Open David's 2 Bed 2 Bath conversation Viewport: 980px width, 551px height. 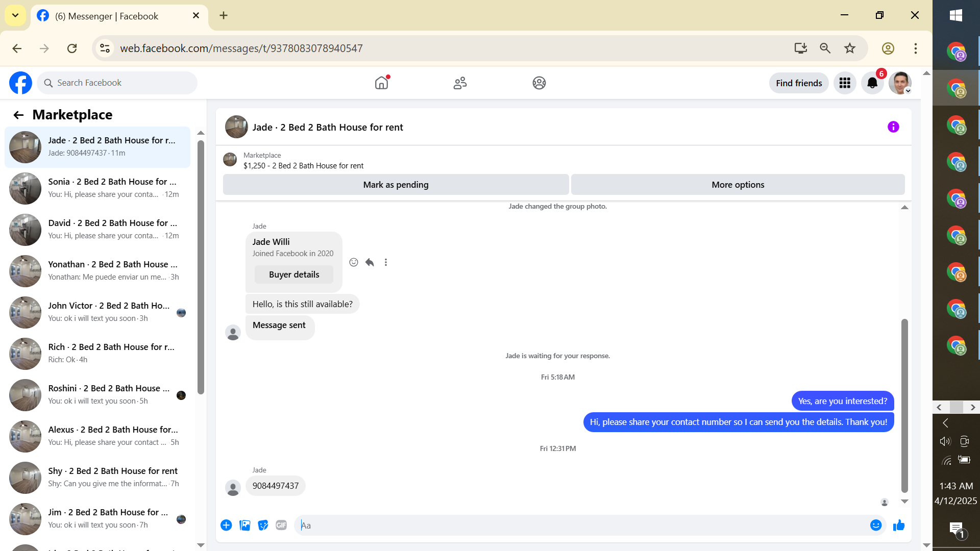coord(97,229)
